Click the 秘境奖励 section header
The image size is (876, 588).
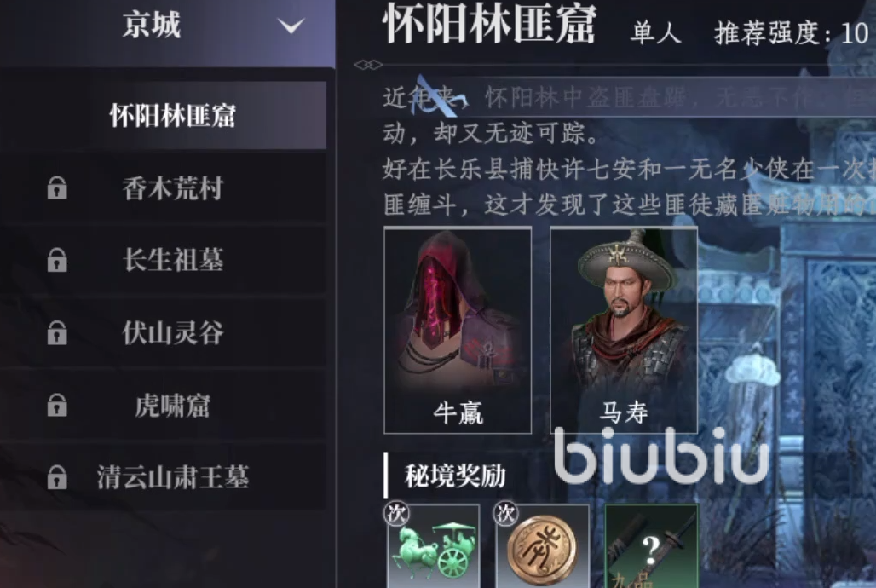(455, 476)
